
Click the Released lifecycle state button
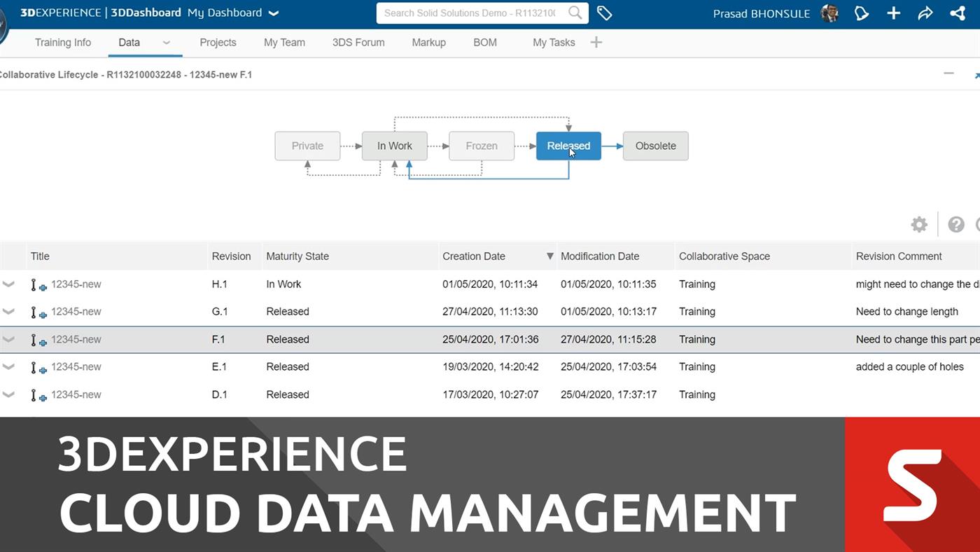click(568, 146)
